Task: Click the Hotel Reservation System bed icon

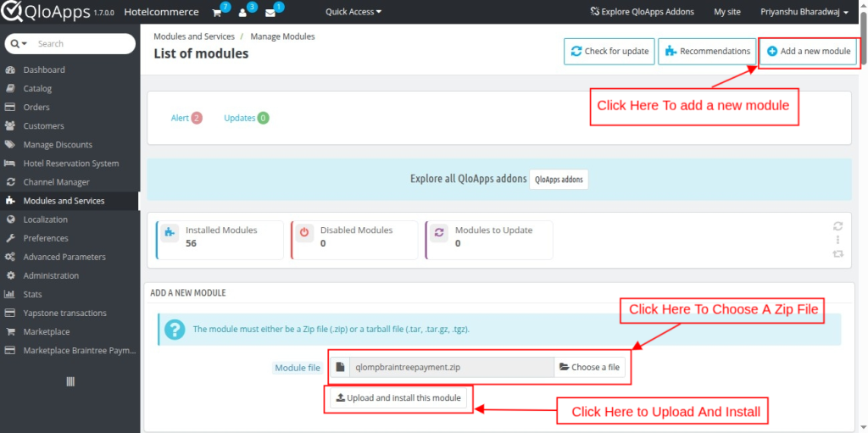Action: pos(10,164)
